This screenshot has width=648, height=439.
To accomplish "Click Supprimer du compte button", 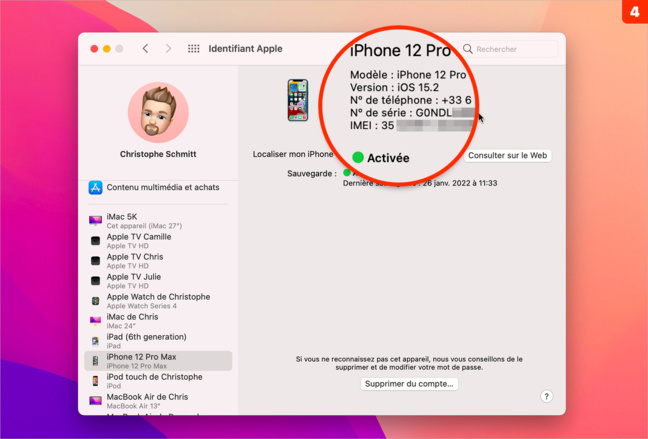I will click(409, 384).
